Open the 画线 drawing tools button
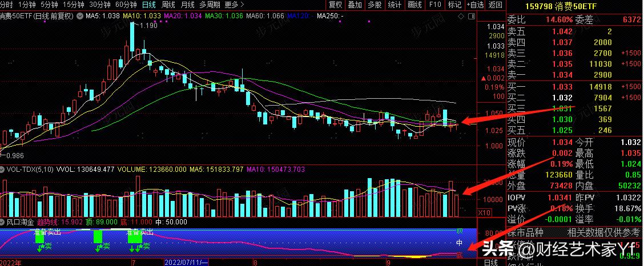Screen dimensions: 644x266 tap(415, 5)
